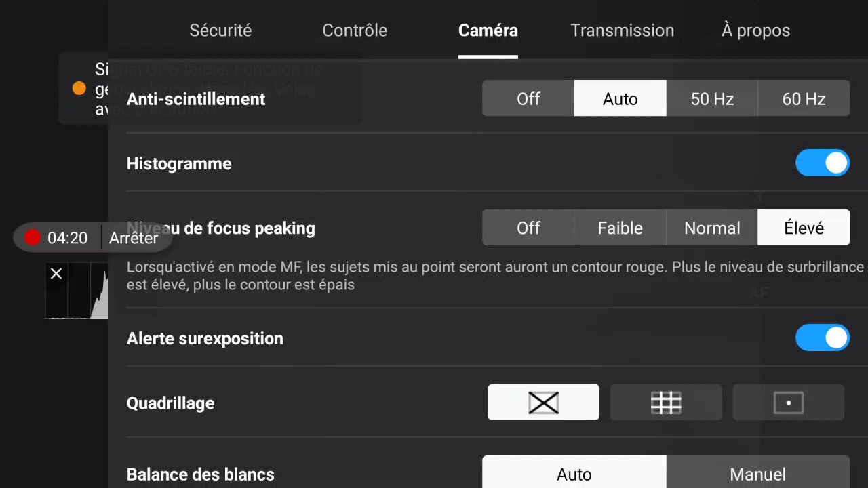Set Balance des blancs to Manuel
Viewport: 868px width, 488px height.
click(757, 472)
